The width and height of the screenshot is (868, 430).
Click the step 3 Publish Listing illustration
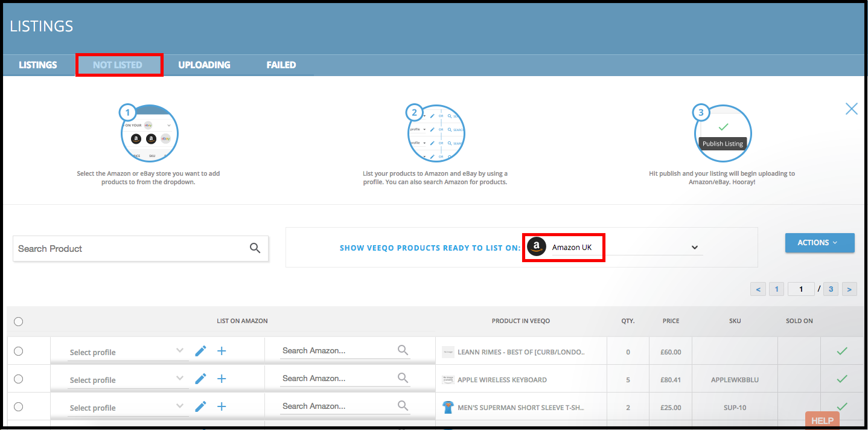point(723,132)
